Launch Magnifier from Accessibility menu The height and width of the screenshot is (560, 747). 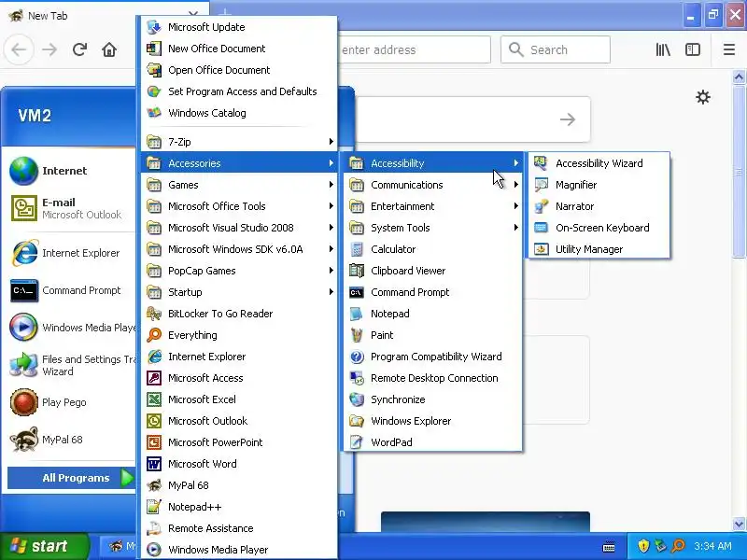599,185
